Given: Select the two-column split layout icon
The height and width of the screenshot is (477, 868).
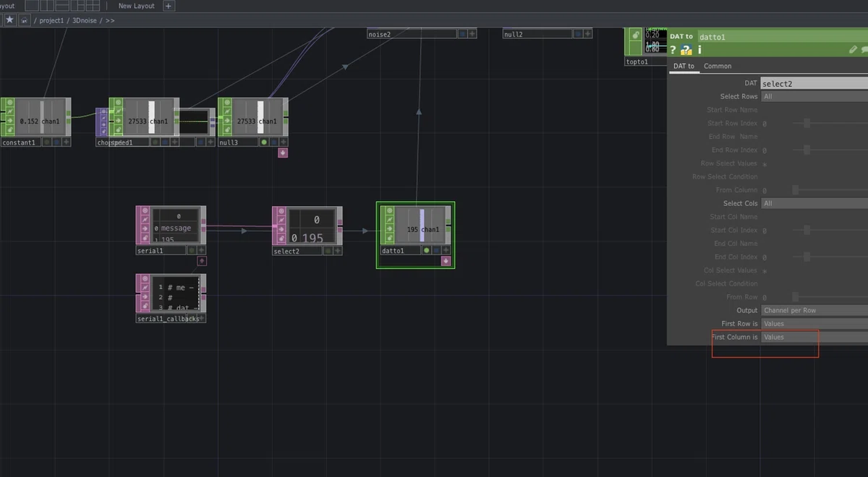Looking at the screenshot, I should coord(46,6).
